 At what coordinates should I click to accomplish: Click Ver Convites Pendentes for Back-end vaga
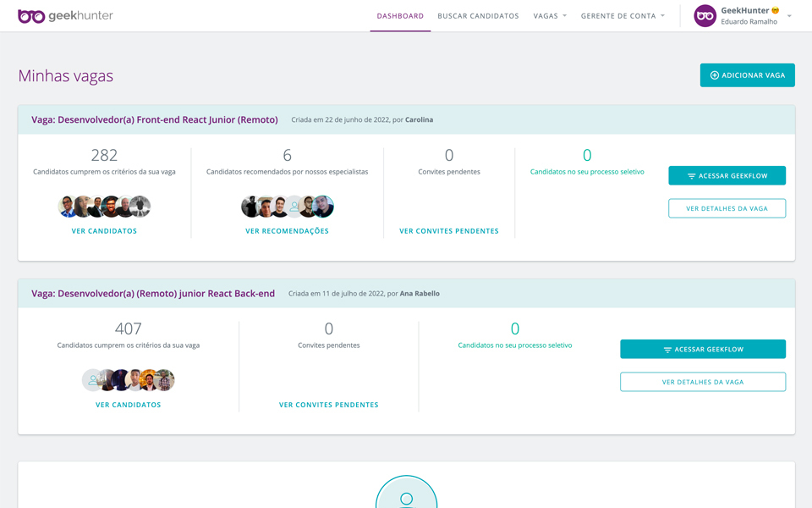click(329, 405)
